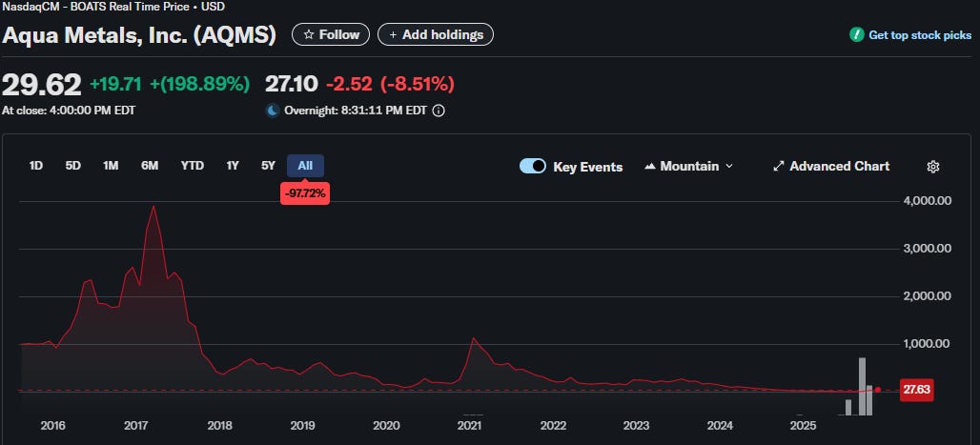Image resolution: width=980 pixels, height=445 pixels.
Task: Click the 3,000.00 price axis label
Action: (928, 249)
